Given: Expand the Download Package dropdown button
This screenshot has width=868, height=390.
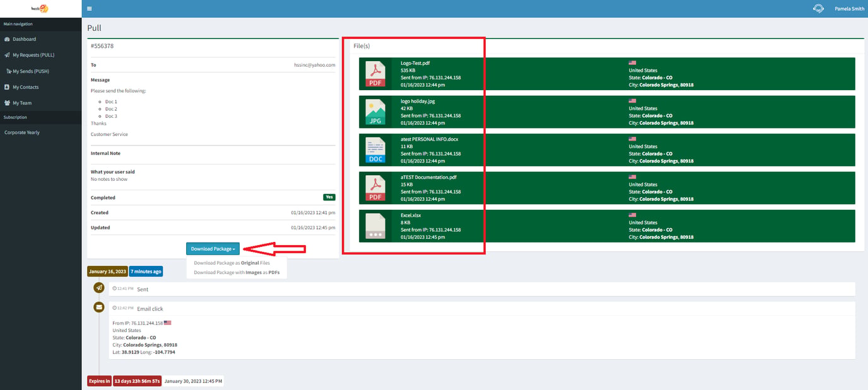Looking at the screenshot, I should 213,249.
